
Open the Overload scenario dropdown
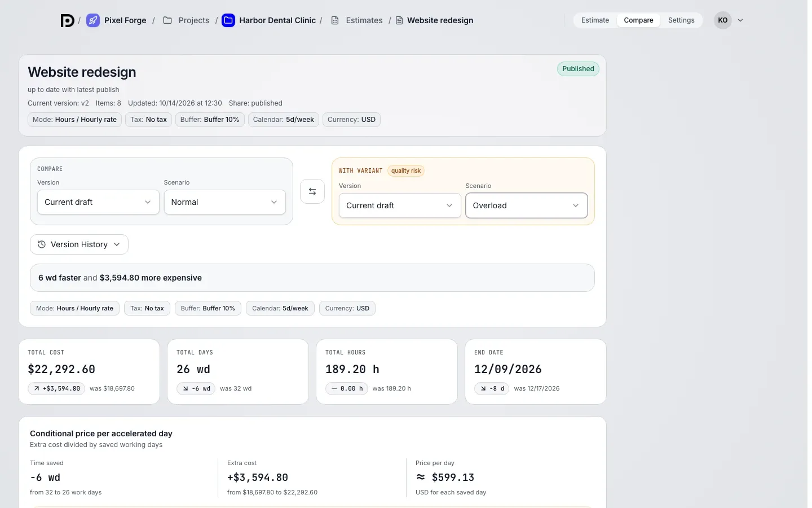[x=527, y=205]
